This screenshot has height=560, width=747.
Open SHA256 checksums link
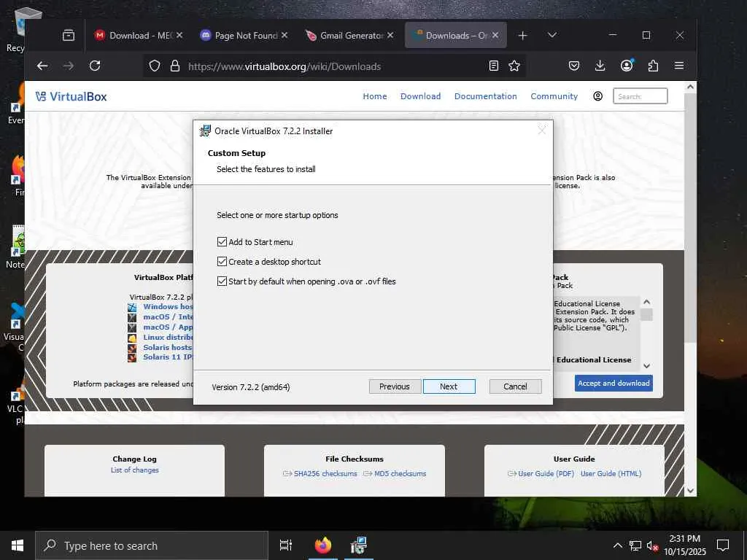[x=325, y=473]
